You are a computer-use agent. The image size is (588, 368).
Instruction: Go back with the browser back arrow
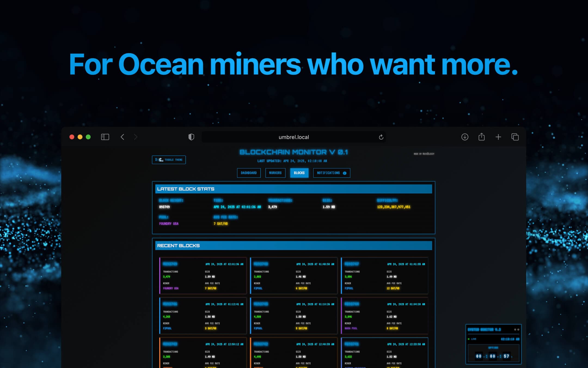[x=122, y=137]
